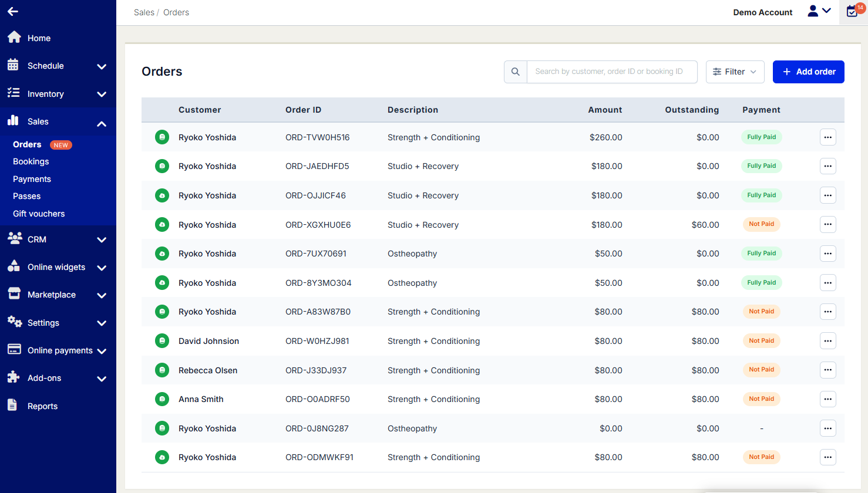Click the back arrow at sidebar top
The image size is (868, 493).
point(13,11)
